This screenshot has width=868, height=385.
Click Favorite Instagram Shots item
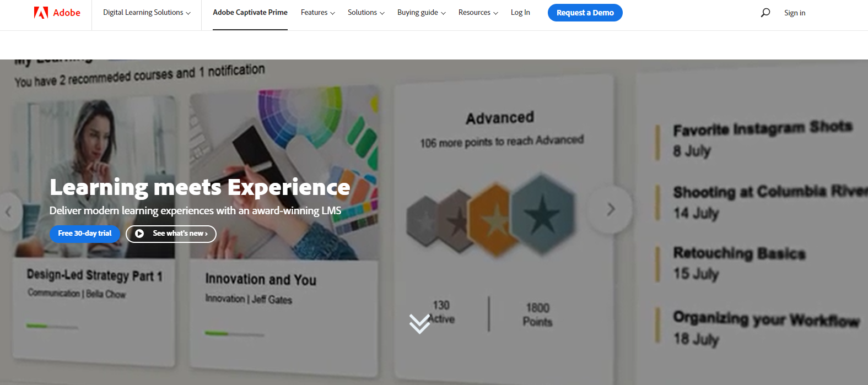763,139
